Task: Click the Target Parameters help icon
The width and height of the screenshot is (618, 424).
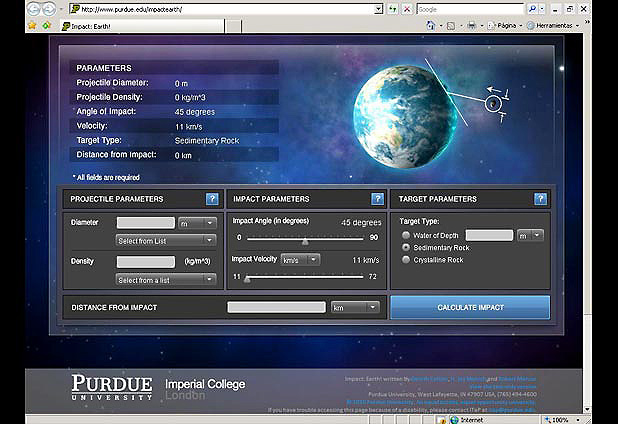Action: (x=541, y=199)
